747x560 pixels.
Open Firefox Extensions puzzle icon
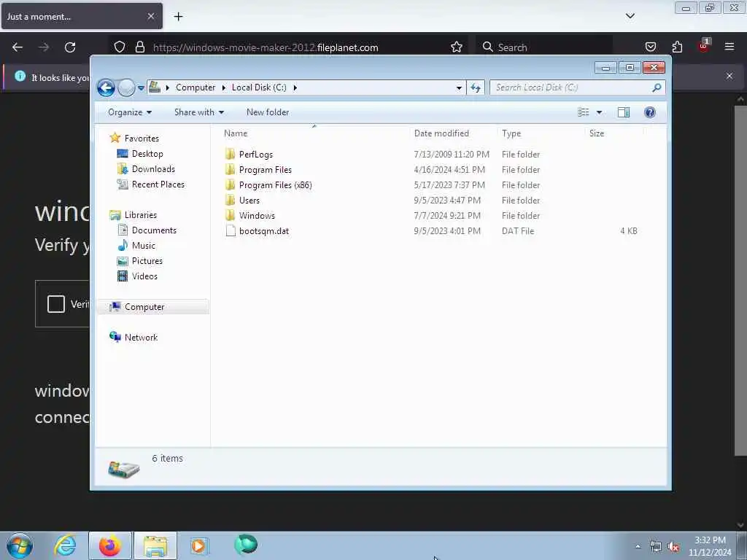coord(677,47)
